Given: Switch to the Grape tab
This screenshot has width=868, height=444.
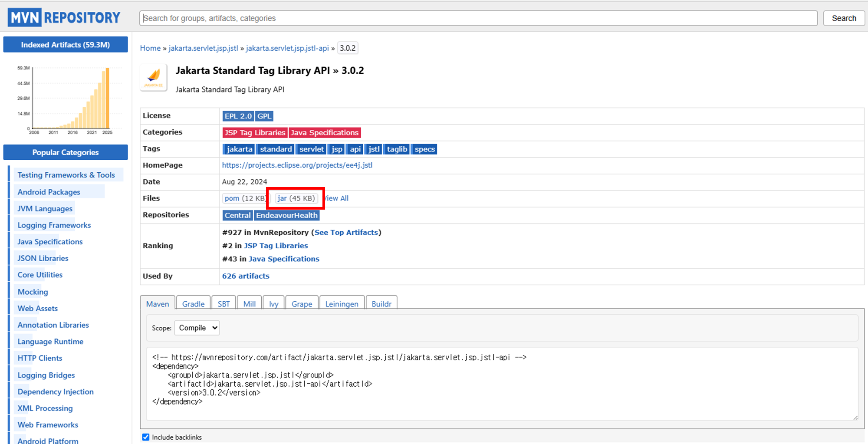Looking at the screenshot, I should pyautogui.click(x=302, y=303).
